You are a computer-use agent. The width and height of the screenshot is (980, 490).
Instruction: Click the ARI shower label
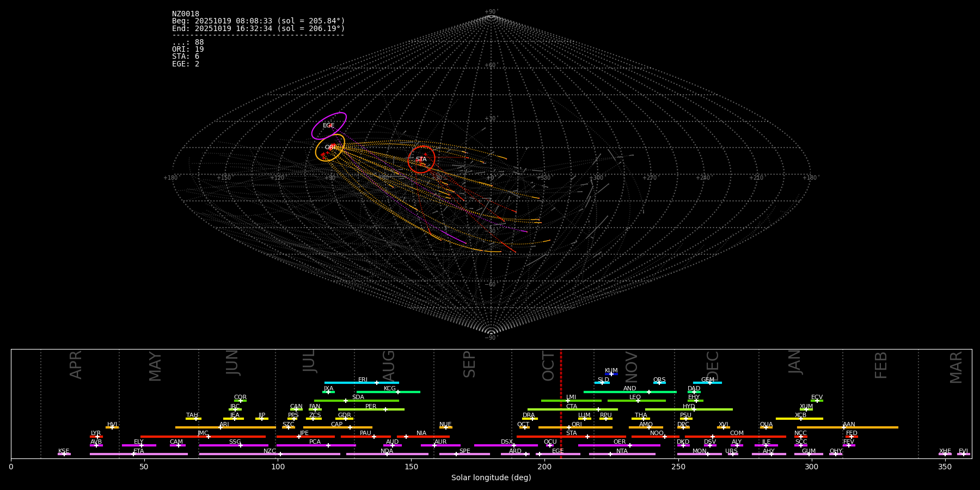point(224,425)
